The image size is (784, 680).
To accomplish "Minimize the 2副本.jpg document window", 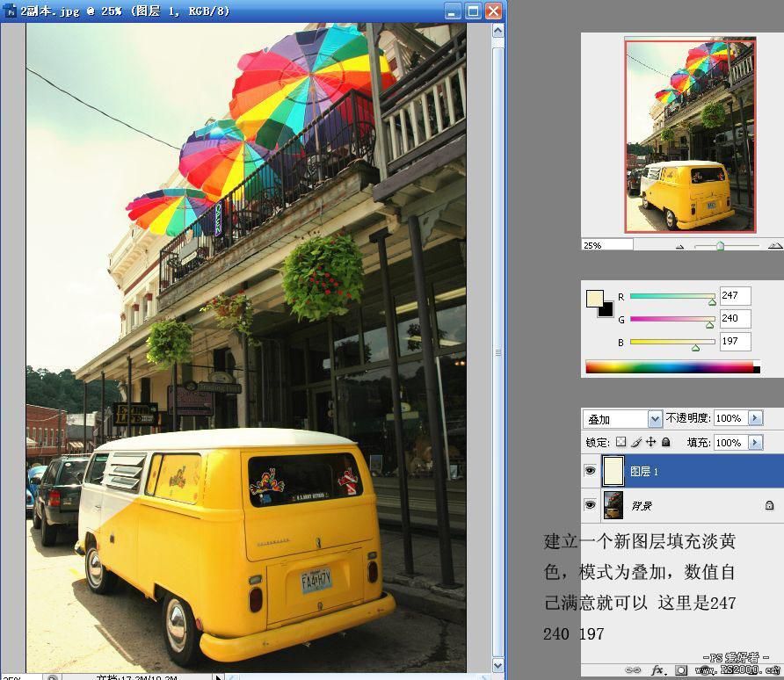I will (x=453, y=11).
